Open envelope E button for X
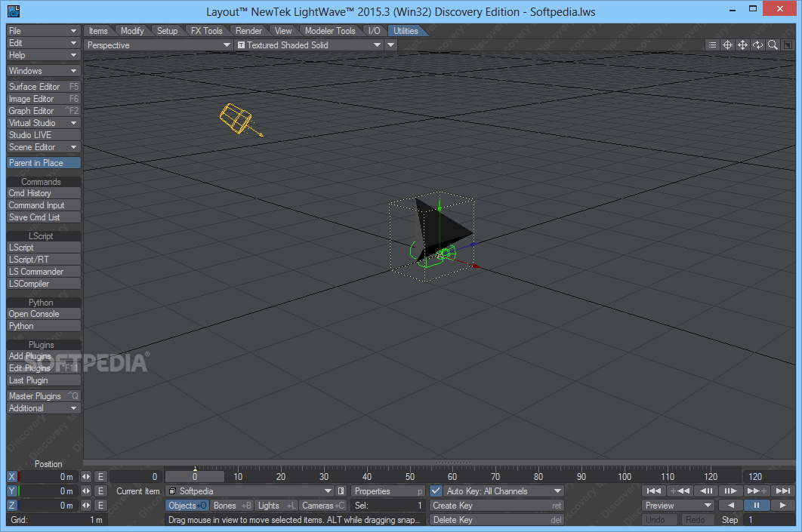Viewport: 802px width, 532px height. (100, 476)
